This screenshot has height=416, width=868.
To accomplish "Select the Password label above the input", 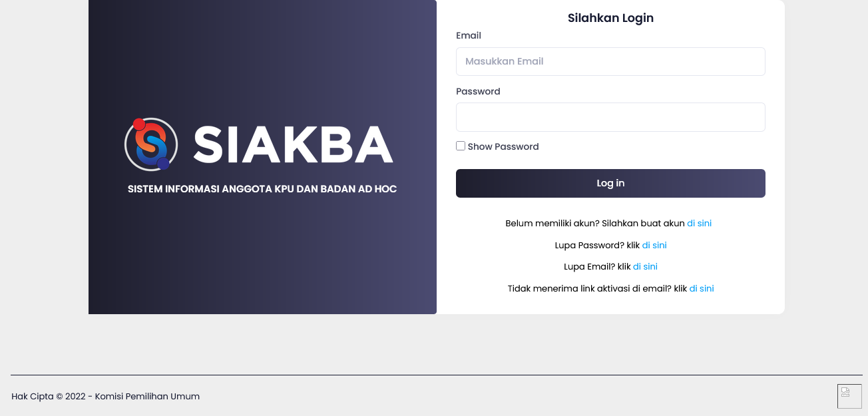I will (478, 91).
